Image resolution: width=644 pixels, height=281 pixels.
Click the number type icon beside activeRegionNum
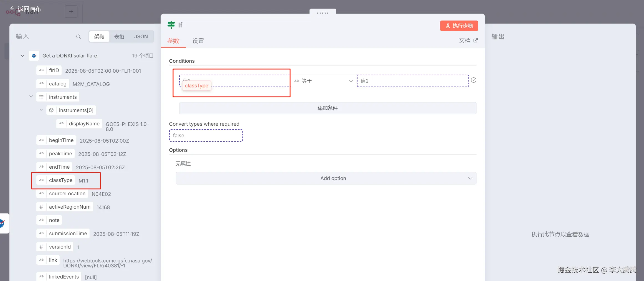[x=41, y=207]
